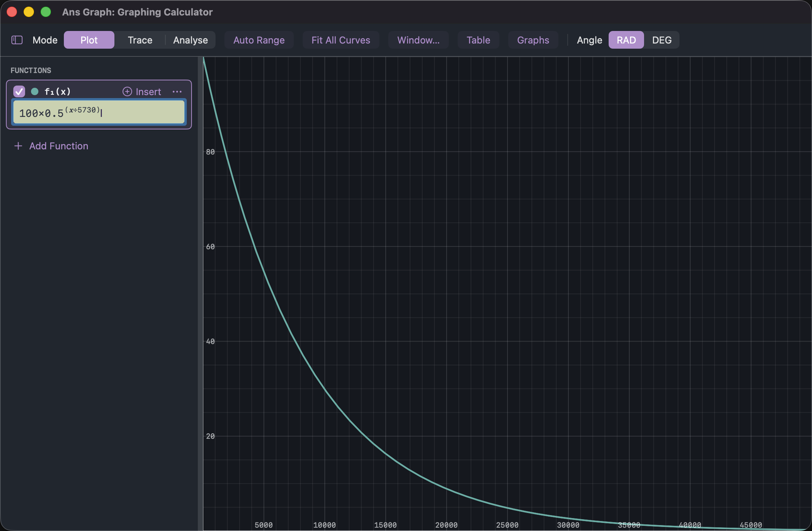Click Fit All Curves
This screenshot has width=812, height=531.
(341, 40)
